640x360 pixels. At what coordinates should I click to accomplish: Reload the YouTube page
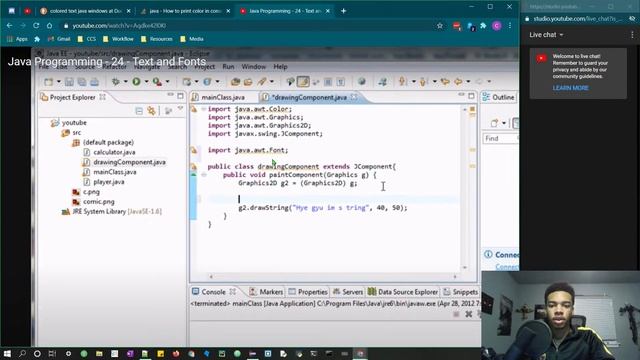pos(36,25)
